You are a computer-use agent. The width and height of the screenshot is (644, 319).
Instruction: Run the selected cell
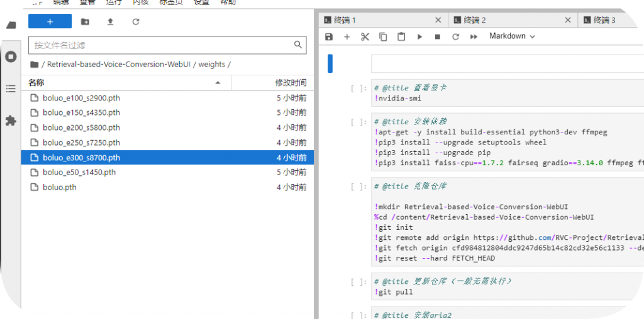tap(419, 36)
